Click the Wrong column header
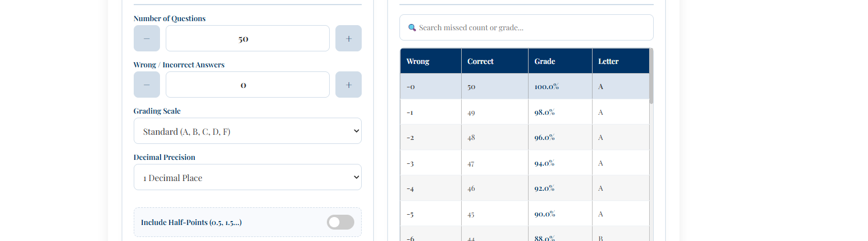Image resolution: width=868 pixels, height=241 pixels. 431,61
